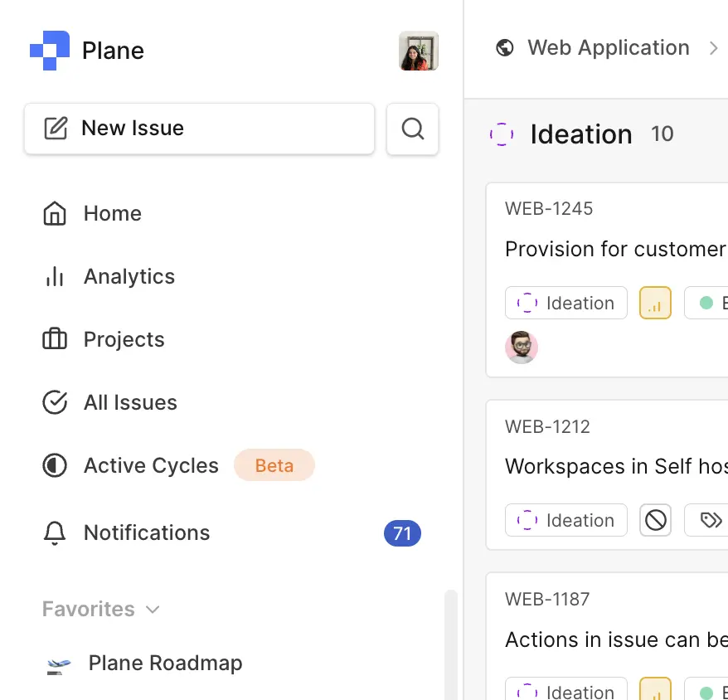This screenshot has width=728, height=700.
Task: Open Ideation state dropdown on WEB-1212
Action: pos(565,521)
